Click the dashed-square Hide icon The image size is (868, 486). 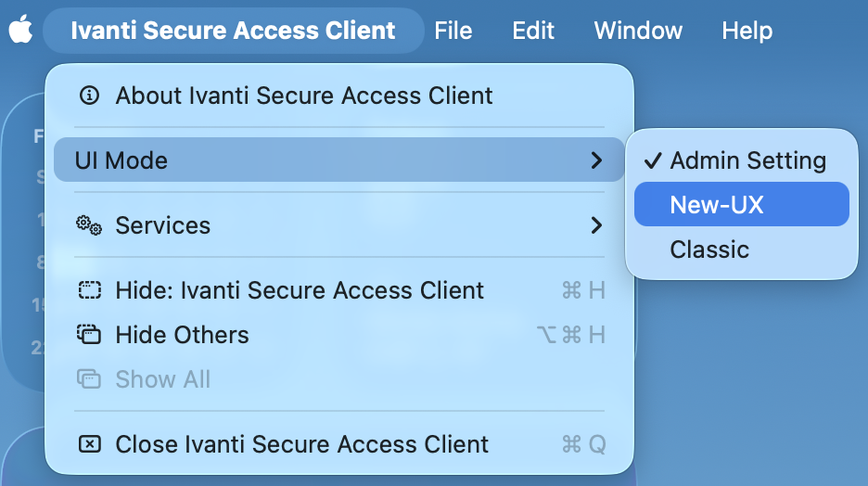[x=89, y=290]
